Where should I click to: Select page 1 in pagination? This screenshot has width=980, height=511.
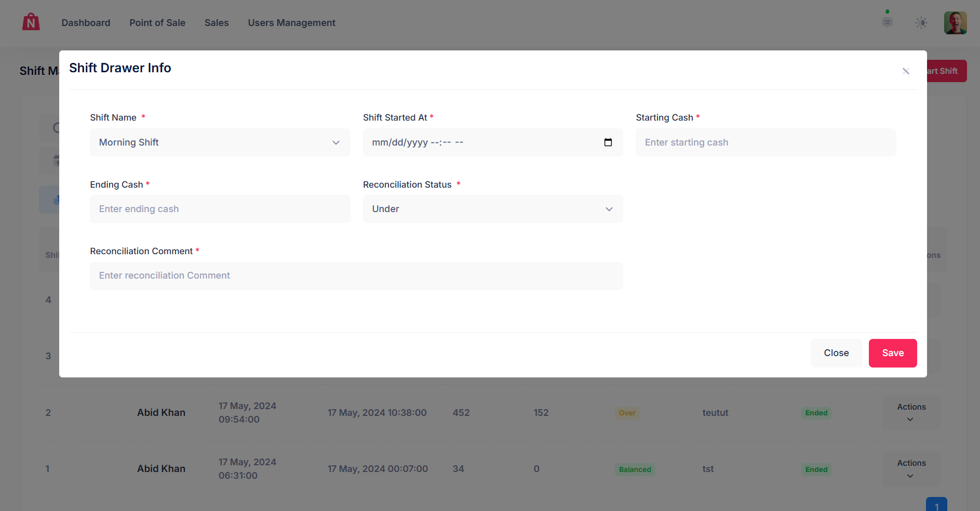[936, 504]
